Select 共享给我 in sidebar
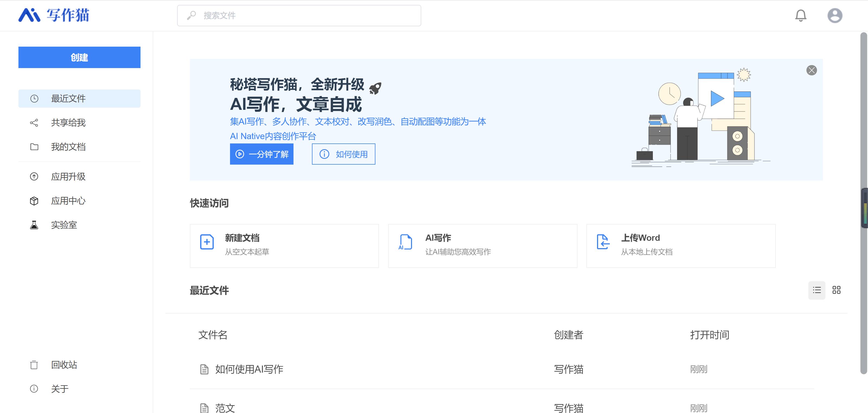Viewport: 868px width, 413px height. pyautogui.click(x=79, y=123)
